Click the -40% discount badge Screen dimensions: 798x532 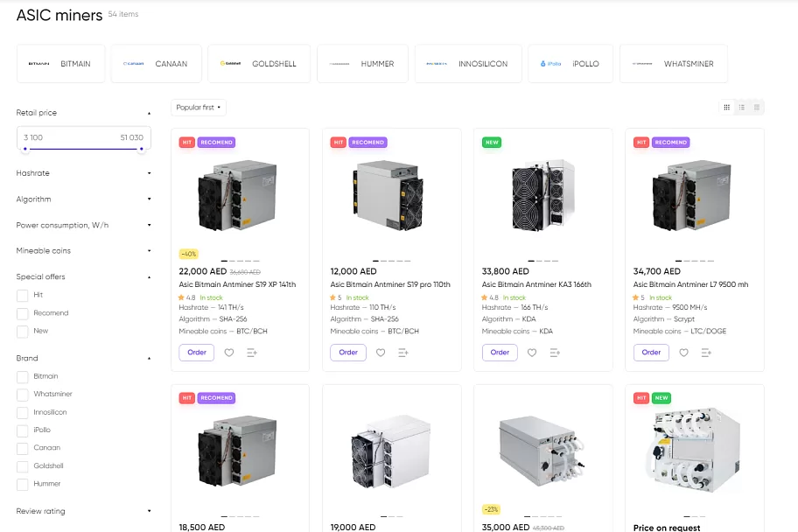pyautogui.click(x=188, y=254)
